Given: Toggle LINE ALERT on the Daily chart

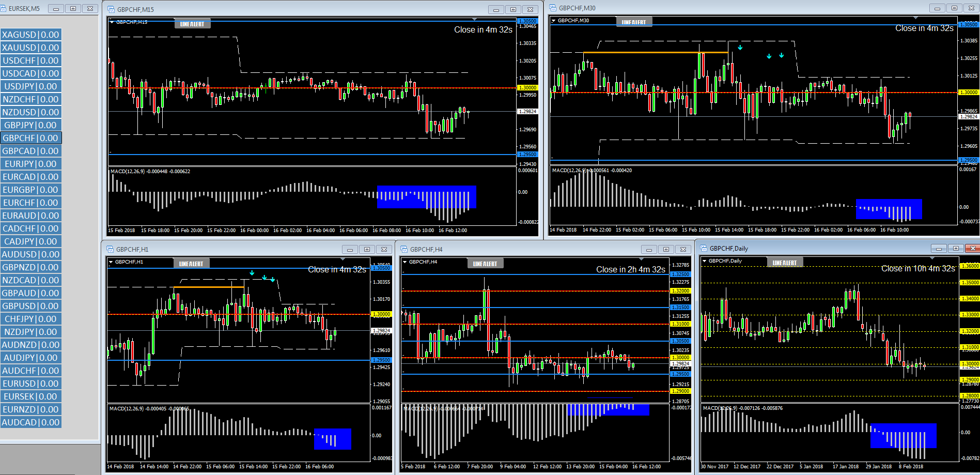Looking at the screenshot, I should pos(785,263).
